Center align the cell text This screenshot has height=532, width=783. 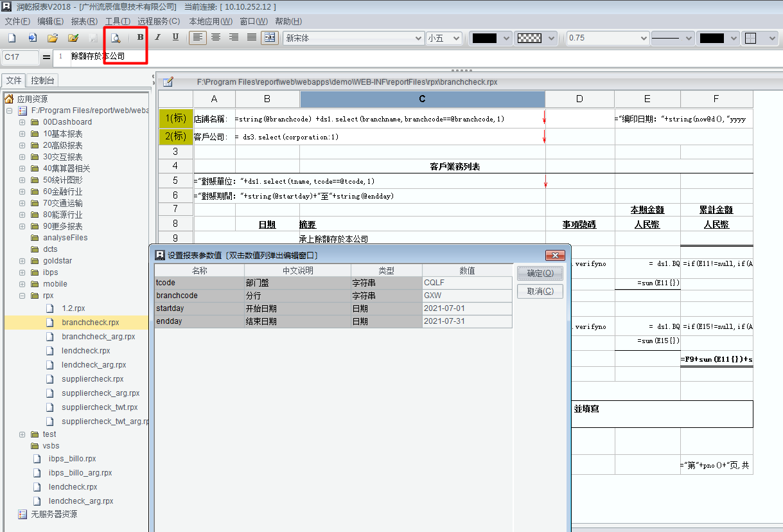[x=216, y=37]
